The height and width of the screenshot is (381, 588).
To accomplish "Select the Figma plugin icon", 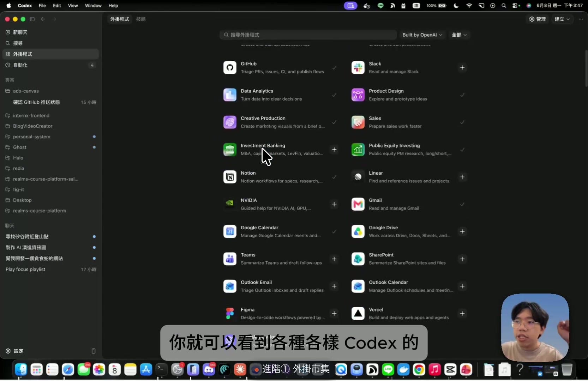I will [x=230, y=314].
